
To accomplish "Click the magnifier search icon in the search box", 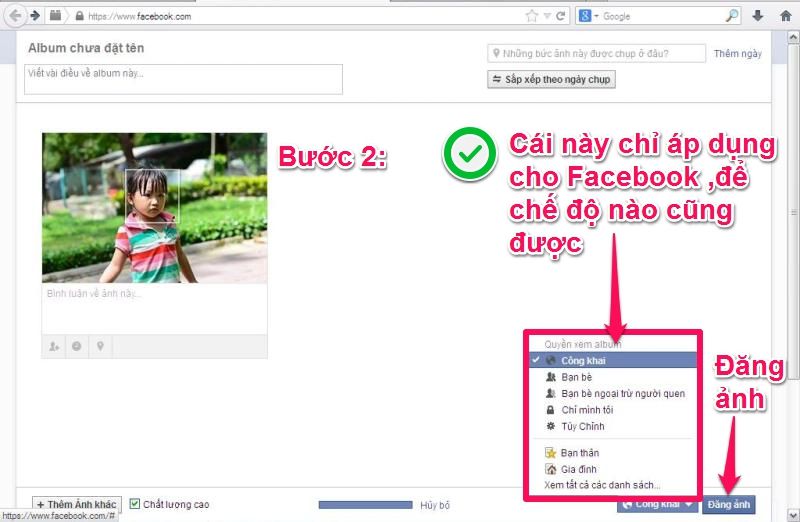I will 732,16.
